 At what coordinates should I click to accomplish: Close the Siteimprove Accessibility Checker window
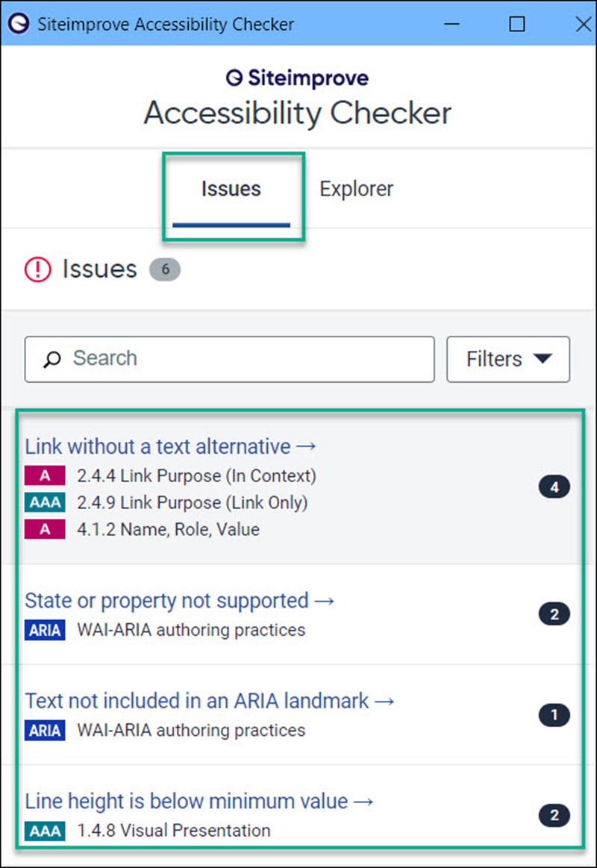click(583, 24)
